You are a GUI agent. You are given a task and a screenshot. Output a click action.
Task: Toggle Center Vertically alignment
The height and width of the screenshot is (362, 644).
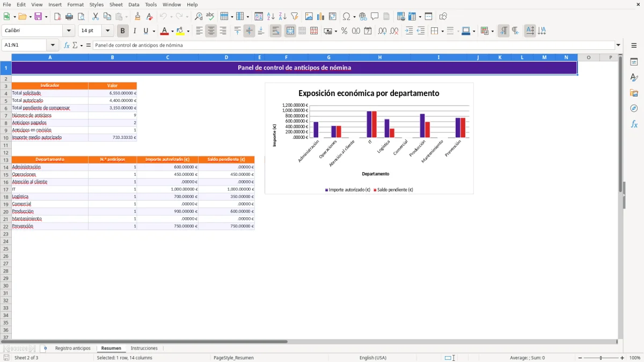(x=249, y=31)
